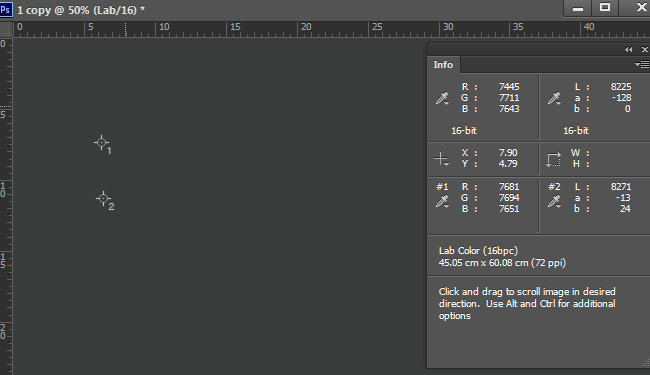Maximize the document window

(x=605, y=7)
